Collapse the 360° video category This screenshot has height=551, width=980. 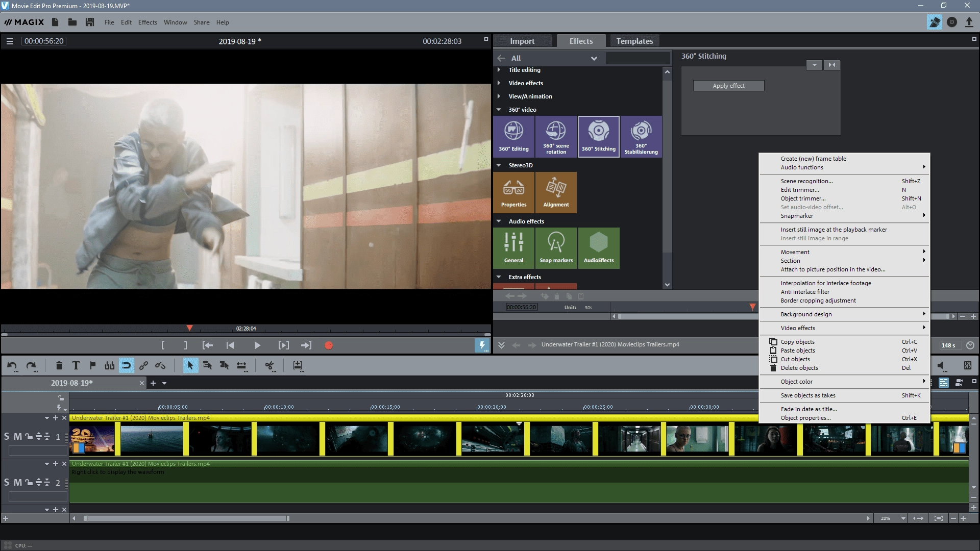pos(499,110)
